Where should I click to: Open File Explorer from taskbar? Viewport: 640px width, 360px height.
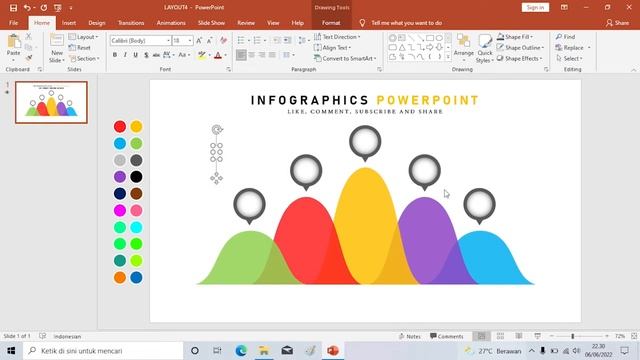pyautogui.click(x=264, y=351)
